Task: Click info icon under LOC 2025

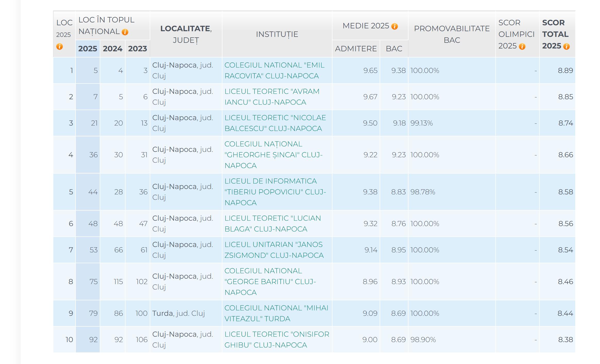Action: pyautogui.click(x=60, y=47)
